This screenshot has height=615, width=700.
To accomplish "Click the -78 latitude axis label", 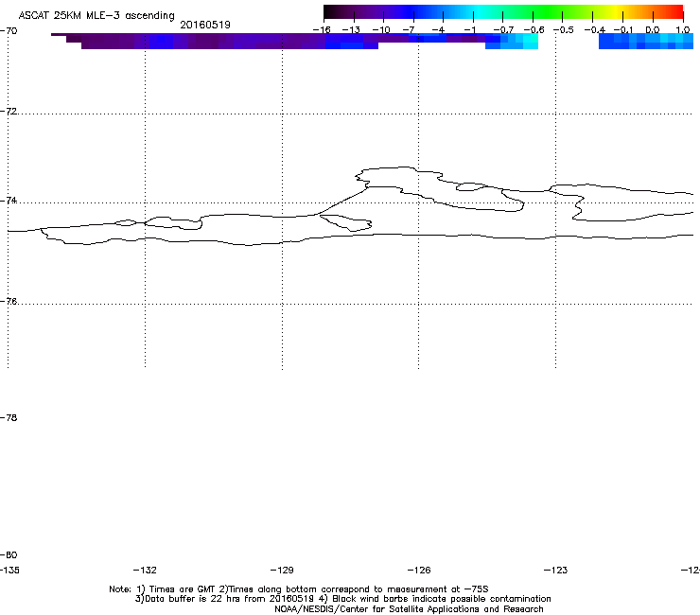I will (x=9, y=417).
